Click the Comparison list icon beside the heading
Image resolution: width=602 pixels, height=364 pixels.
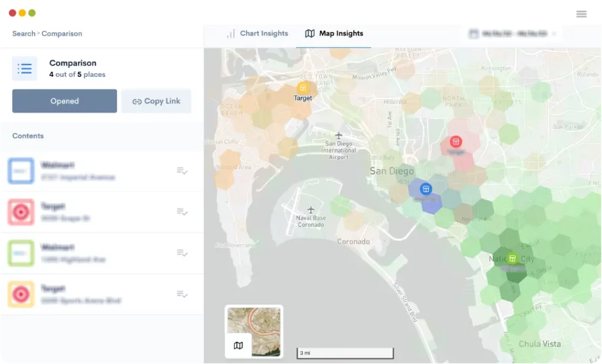[x=25, y=69]
